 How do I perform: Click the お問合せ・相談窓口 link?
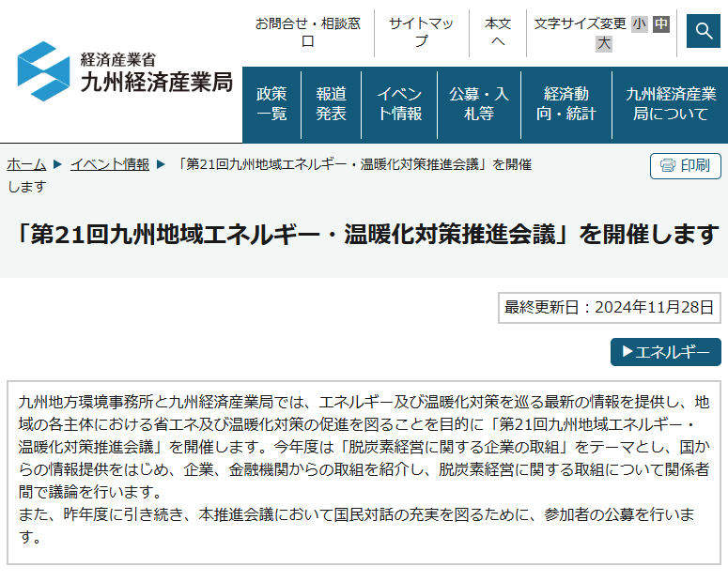point(307,33)
